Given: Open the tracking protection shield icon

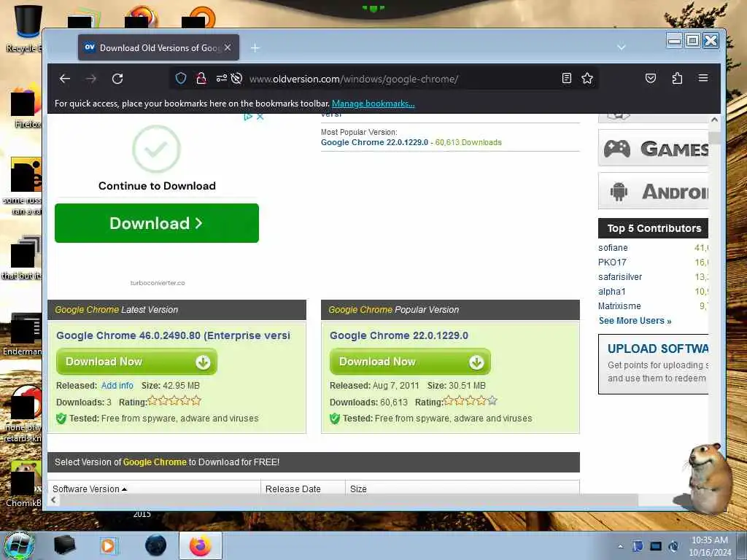Looking at the screenshot, I should pyautogui.click(x=181, y=78).
